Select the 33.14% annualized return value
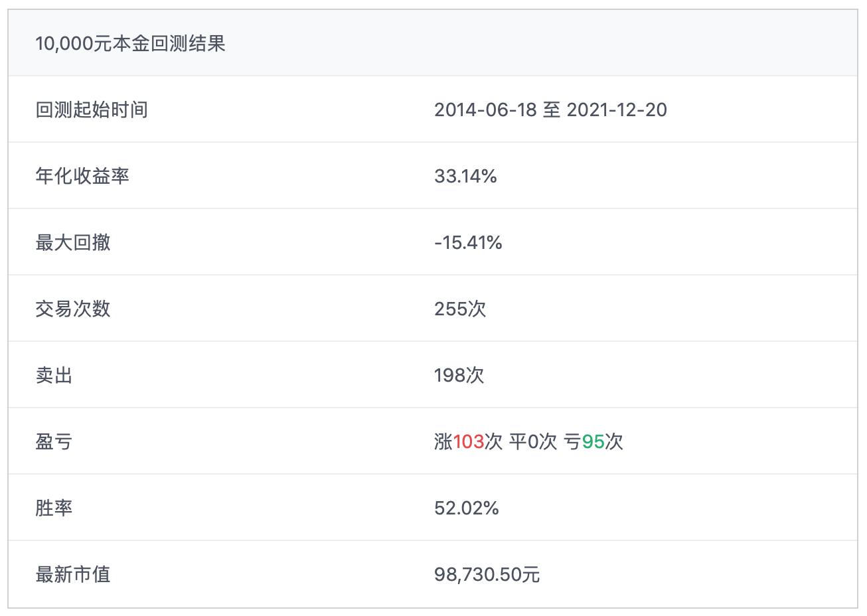 point(466,176)
